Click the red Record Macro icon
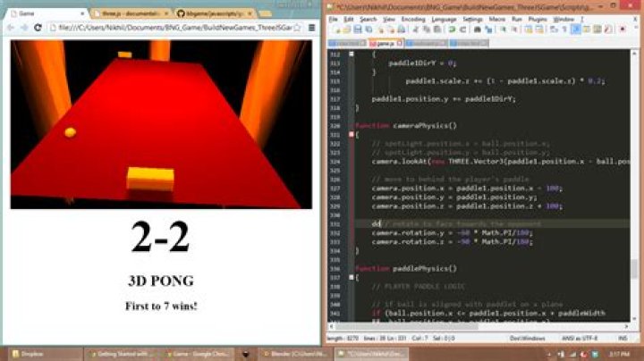Screen dimensions: 644x361 (623, 29)
